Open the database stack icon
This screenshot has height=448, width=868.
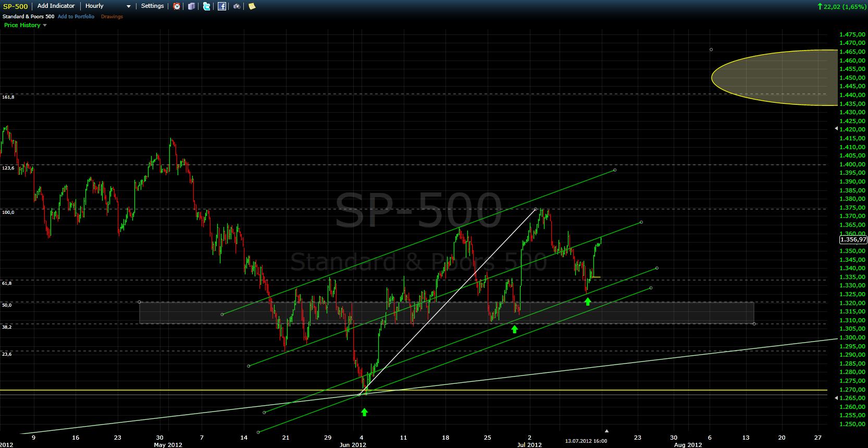pyautogui.click(x=192, y=6)
